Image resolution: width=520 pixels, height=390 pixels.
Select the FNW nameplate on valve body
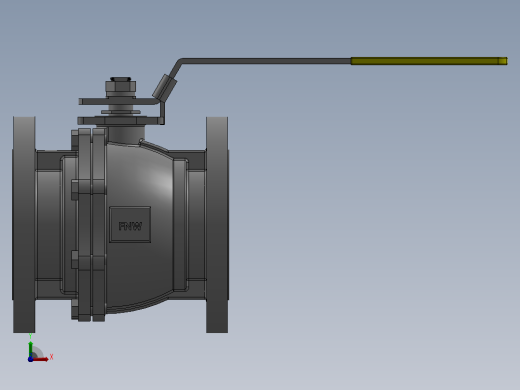tap(130, 224)
